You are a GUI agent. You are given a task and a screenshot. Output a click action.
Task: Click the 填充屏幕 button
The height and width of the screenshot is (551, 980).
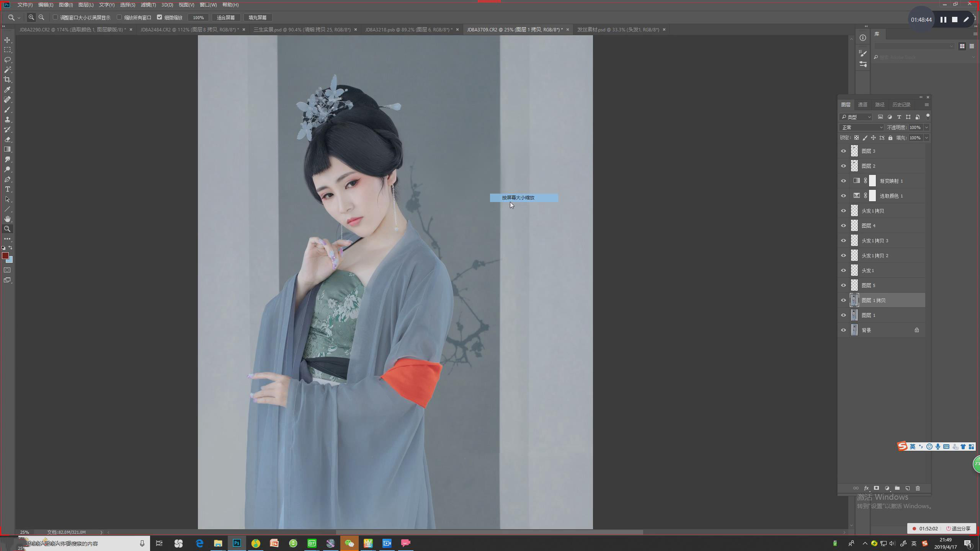coord(258,18)
